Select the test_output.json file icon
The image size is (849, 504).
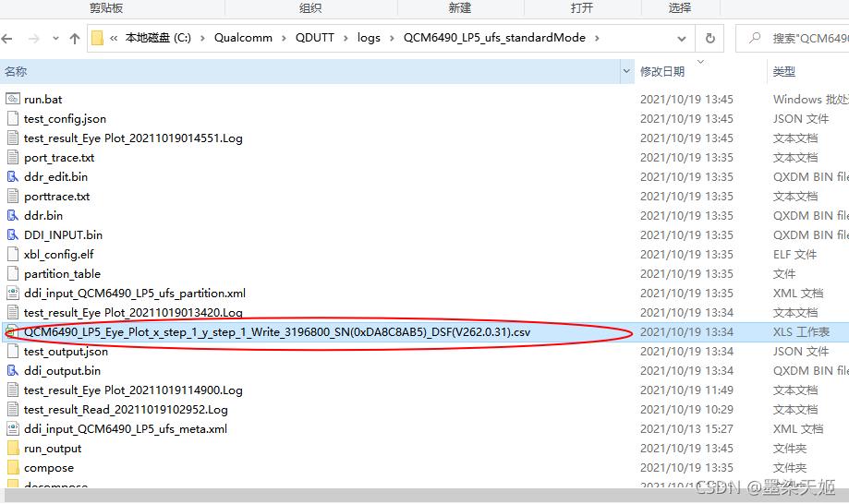[13, 351]
